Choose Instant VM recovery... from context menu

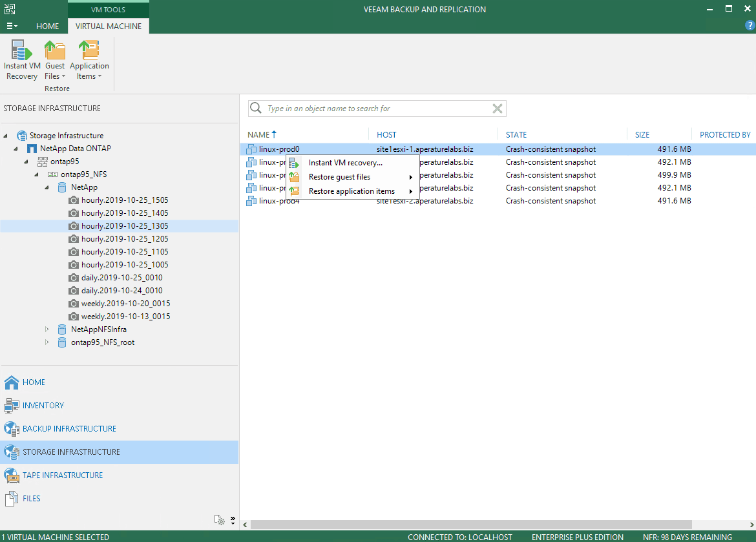click(352, 163)
